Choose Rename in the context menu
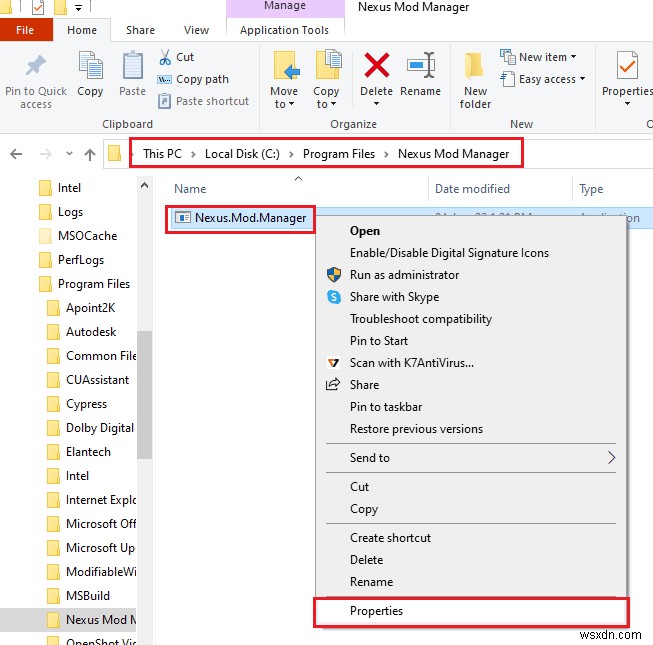Viewport: 653px width, 645px height. 471,582
